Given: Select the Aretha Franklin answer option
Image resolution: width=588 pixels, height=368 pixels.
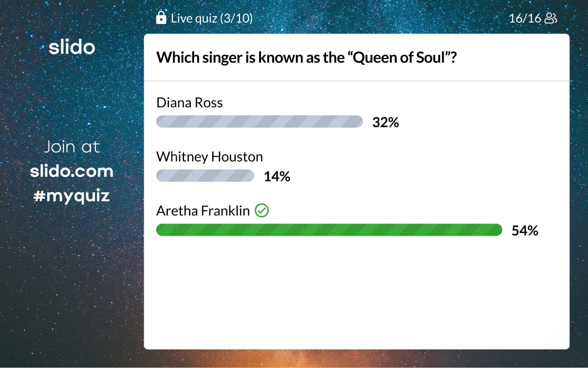Looking at the screenshot, I should (x=203, y=210).
